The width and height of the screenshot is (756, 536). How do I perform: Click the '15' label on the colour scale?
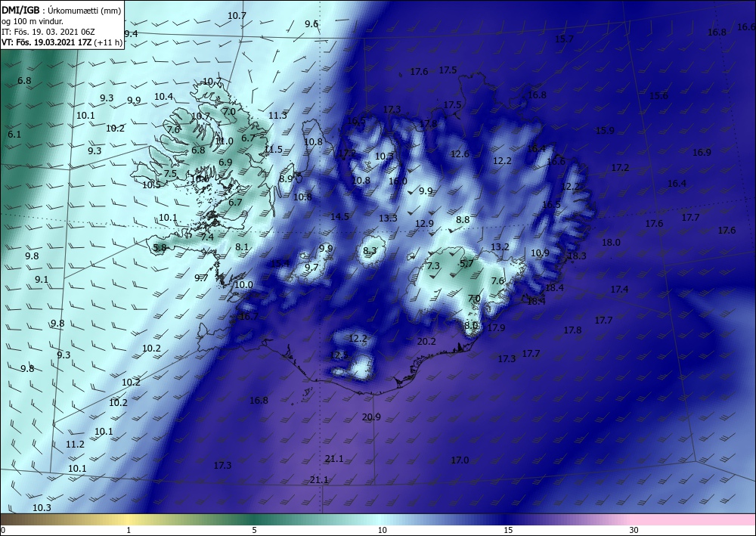[508, 530]
